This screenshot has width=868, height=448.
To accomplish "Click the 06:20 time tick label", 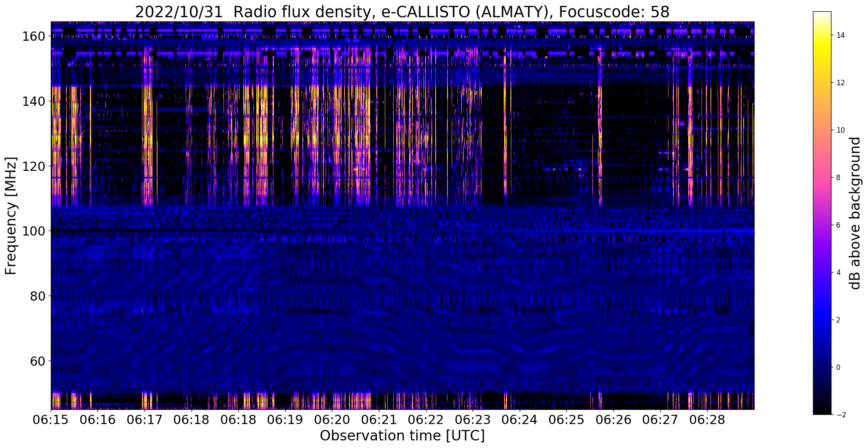I will pyautogui.click(x=332, y=420).
